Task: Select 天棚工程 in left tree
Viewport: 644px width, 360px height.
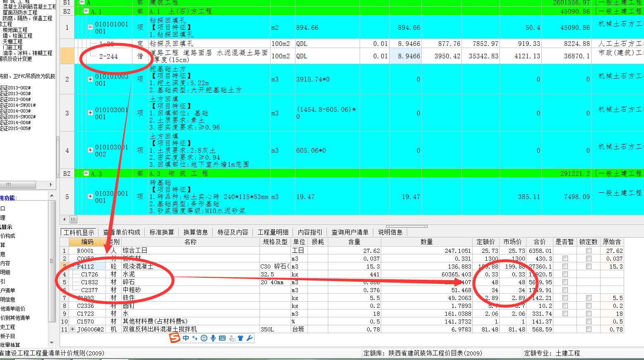Action: (x=12, y=42)
